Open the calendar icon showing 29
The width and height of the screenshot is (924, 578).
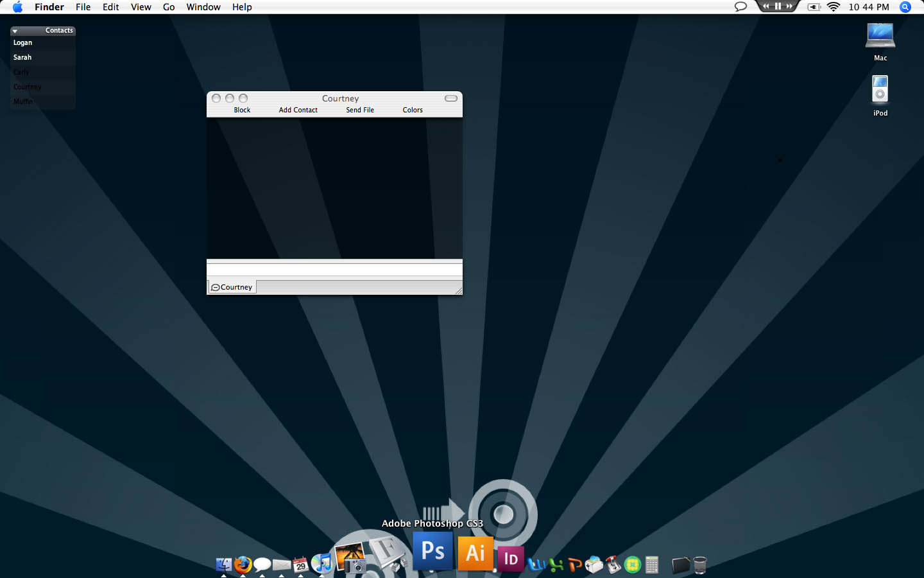coord(300,565)
